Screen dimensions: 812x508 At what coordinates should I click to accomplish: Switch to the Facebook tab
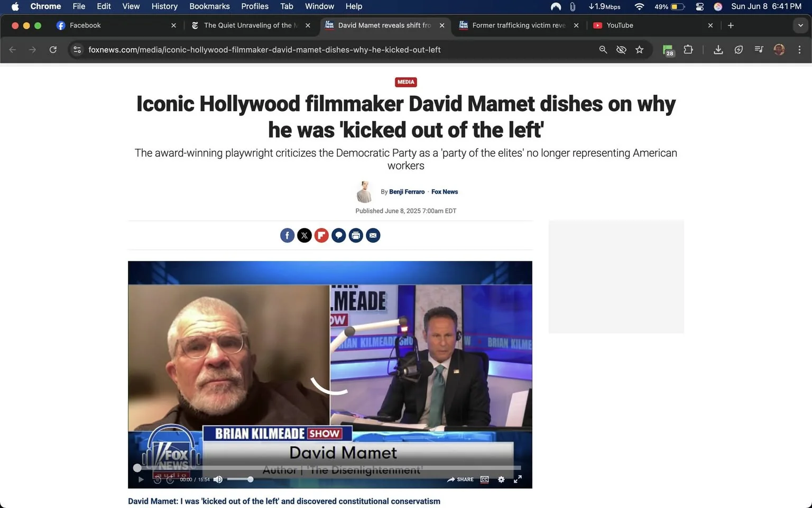coord(116,25)
